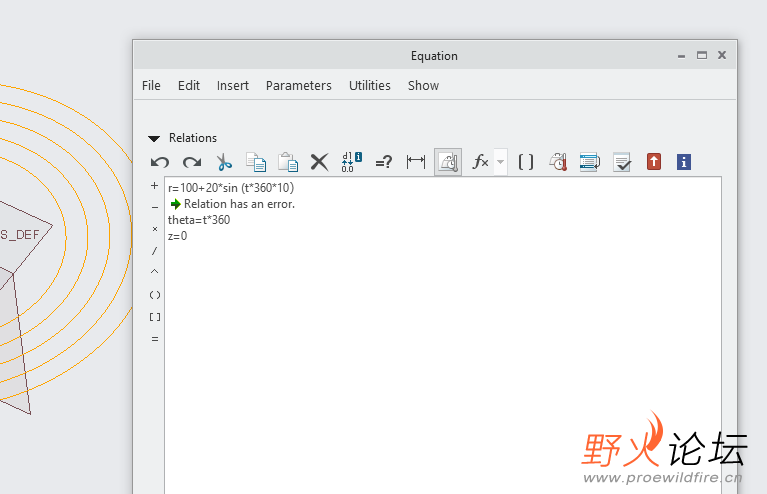Insert parameter name from brackets icon
767x494 pixels.
(x=526, y=162)
